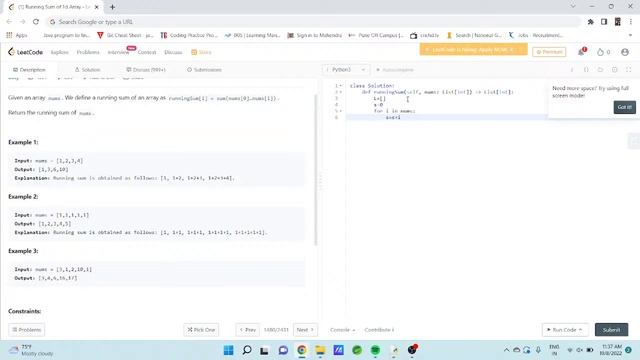
Task: Open the editor settings icon
Action: tap(615, 70)
